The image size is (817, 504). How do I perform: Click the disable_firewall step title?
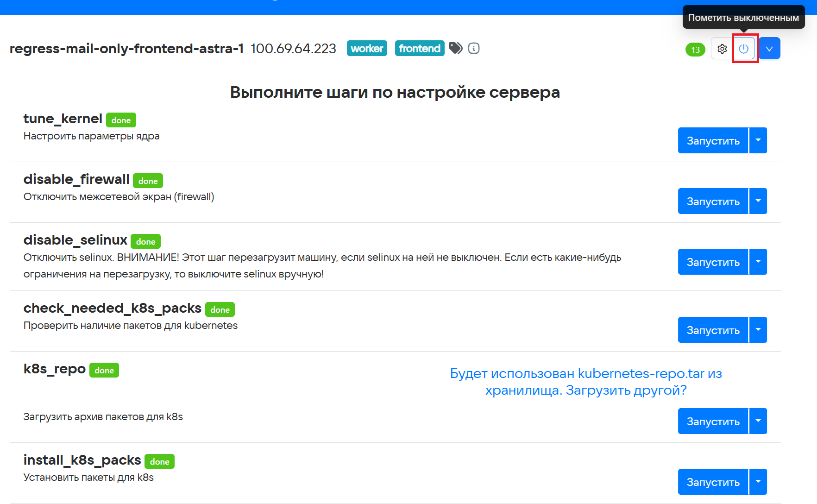click(76, 179)
